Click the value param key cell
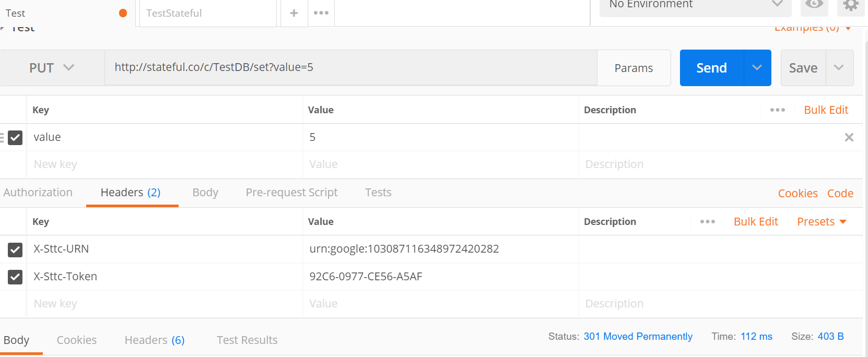The image size is (868, 357). tap(165, 137)
